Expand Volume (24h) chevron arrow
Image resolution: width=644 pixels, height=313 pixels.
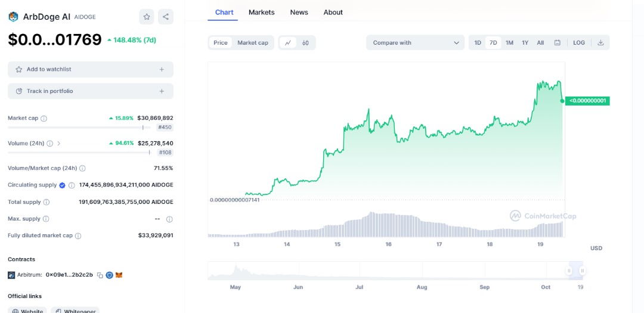click(x=58, y=144)
